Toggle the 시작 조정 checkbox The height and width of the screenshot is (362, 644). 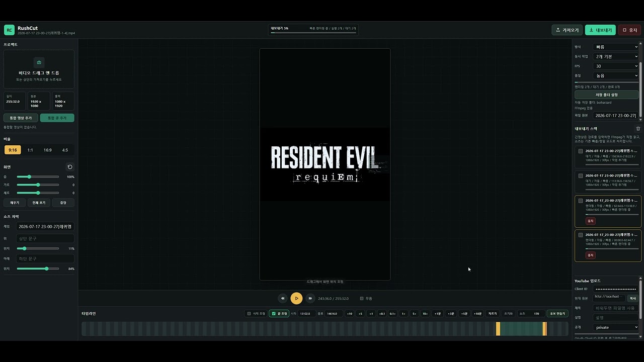(x=249, y=314)
